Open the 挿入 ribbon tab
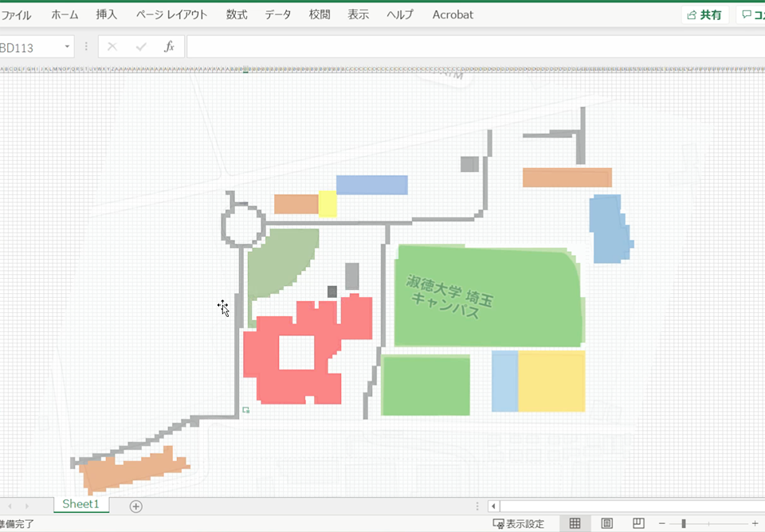This screenshot has width=765, height=532. coord(106,15)
